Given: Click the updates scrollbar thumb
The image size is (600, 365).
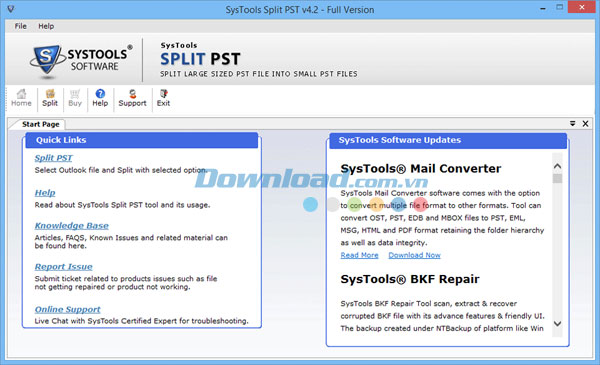Looking at the screenshot, I should pyautogui.click(x=558, y=179).
